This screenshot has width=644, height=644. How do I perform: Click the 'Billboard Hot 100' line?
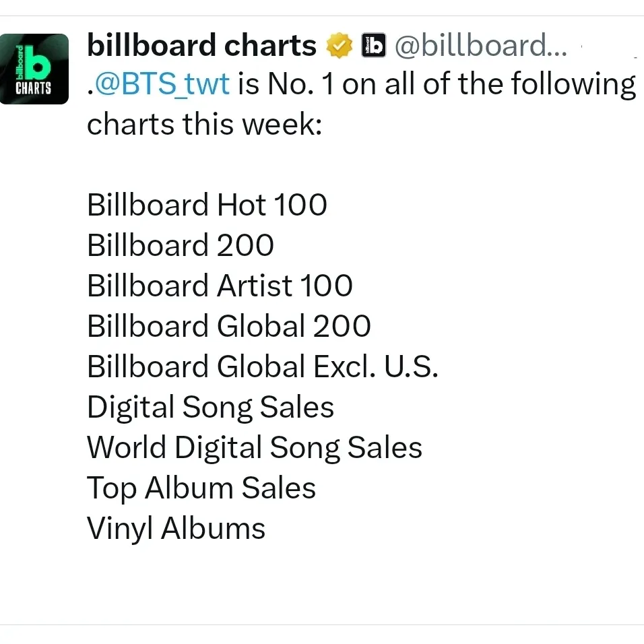[x=207, y=205]
